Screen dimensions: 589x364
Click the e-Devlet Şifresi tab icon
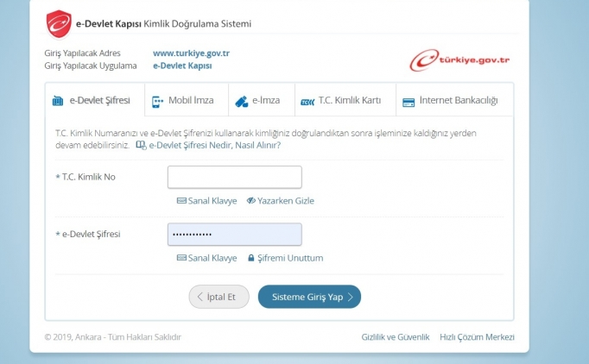pyautogui.click(x=58, y=101)
